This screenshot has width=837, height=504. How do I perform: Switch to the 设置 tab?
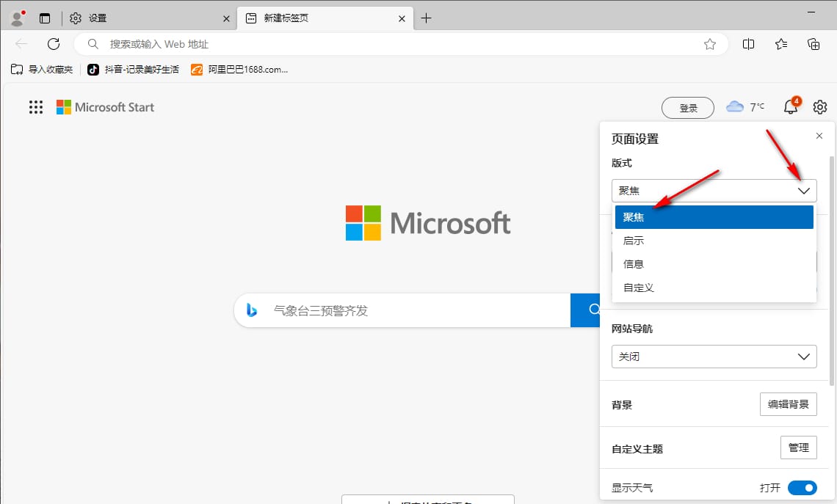point(150,18)
